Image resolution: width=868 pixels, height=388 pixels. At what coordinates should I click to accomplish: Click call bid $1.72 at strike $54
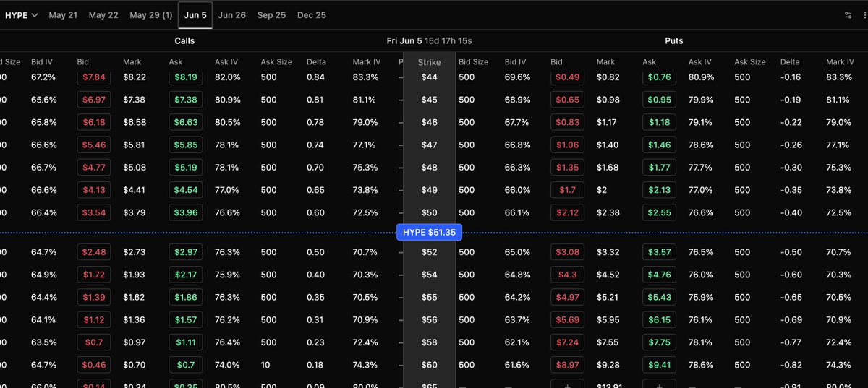[x=94, y=275]
